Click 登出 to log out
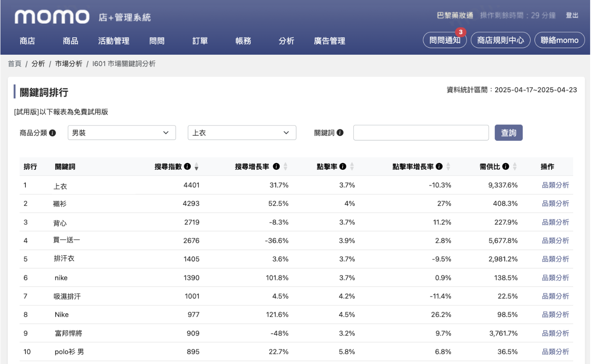The height and width of the screenshot is (364, 591). 572,15
